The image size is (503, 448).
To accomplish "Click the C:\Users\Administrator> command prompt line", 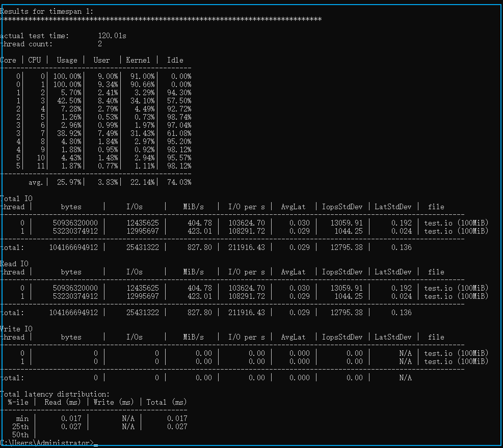I will click(x=47, y=443).
